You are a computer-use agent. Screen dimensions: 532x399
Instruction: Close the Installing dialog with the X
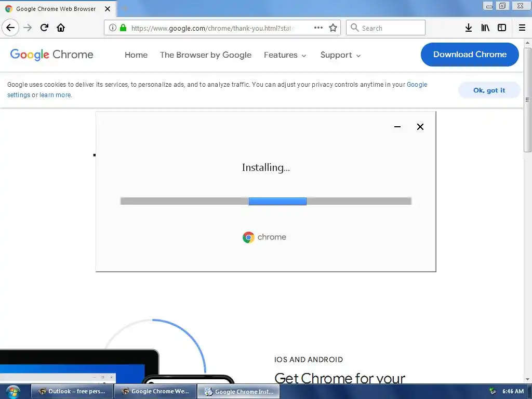point(420,127)
